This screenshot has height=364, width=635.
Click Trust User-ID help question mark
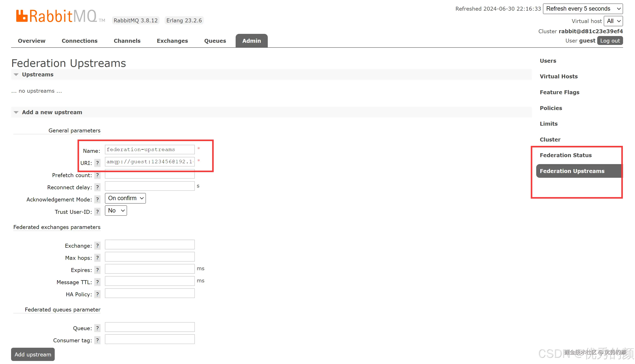97,212
